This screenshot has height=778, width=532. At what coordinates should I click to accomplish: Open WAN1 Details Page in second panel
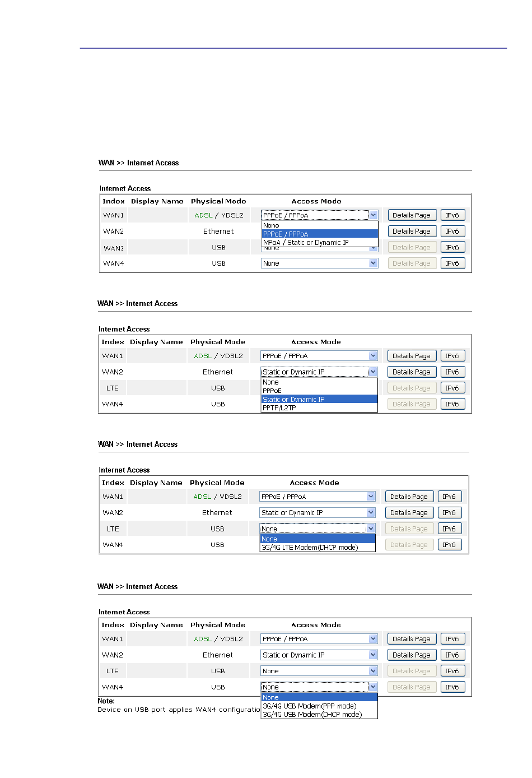[x=412, y=356]
